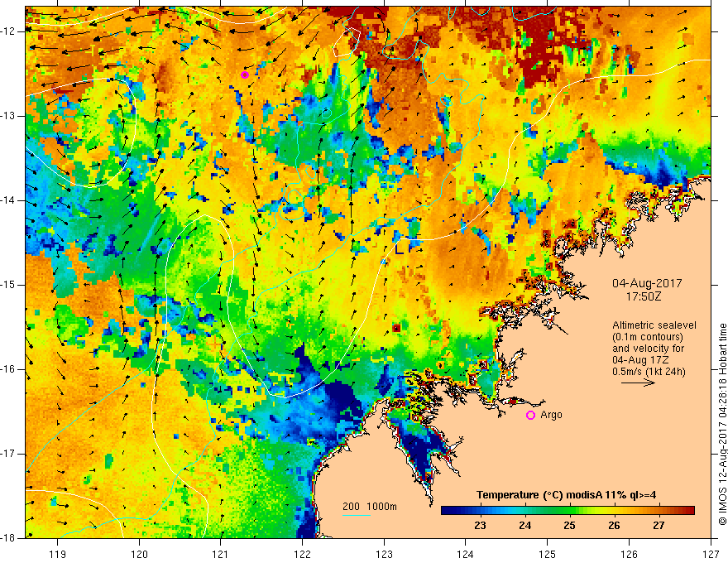
Task: Click the dark red end of the temperature colorbar
Action: (687, 511)
